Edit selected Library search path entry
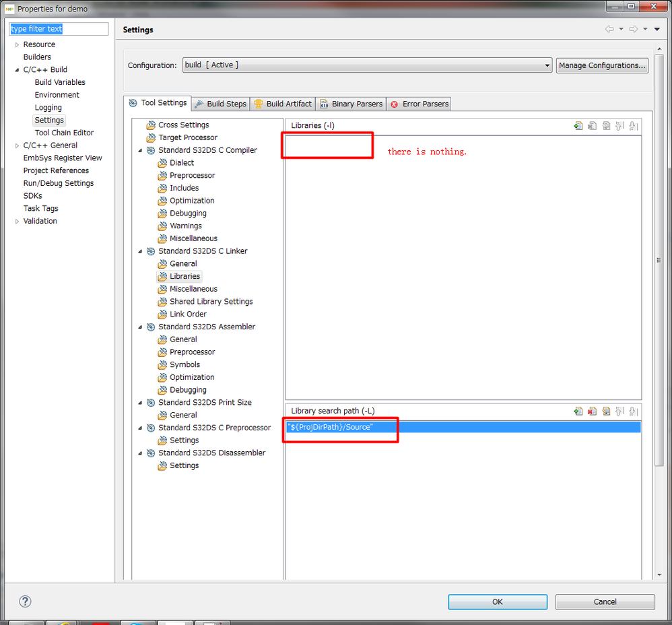The width and height of the screenshot is (672, 625). pyautogui.click(x=606, y=411)
